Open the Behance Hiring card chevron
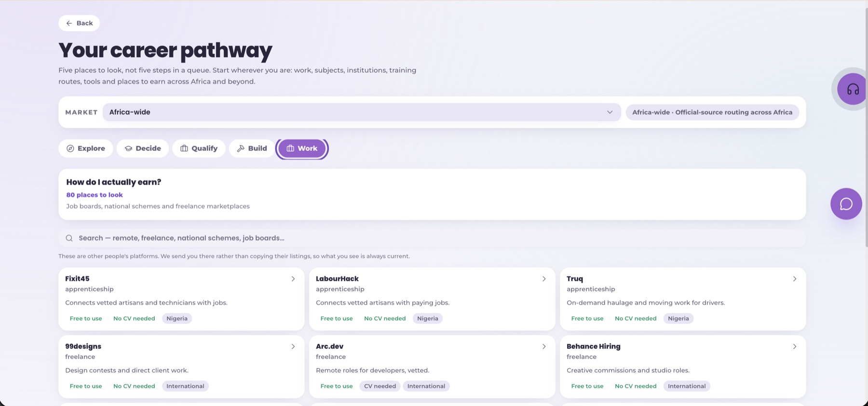Image resolution: width=868 pixels, height=406 pixels. coord(795,347)
